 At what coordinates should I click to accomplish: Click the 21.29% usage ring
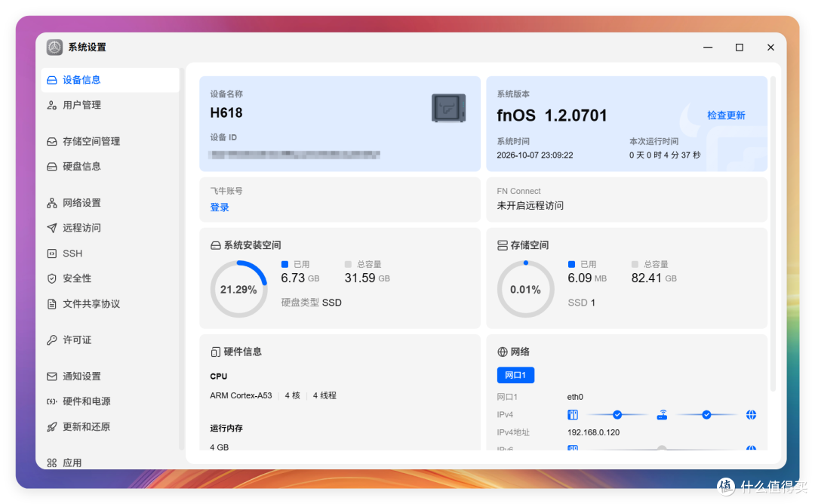click(x=238, y=290)
